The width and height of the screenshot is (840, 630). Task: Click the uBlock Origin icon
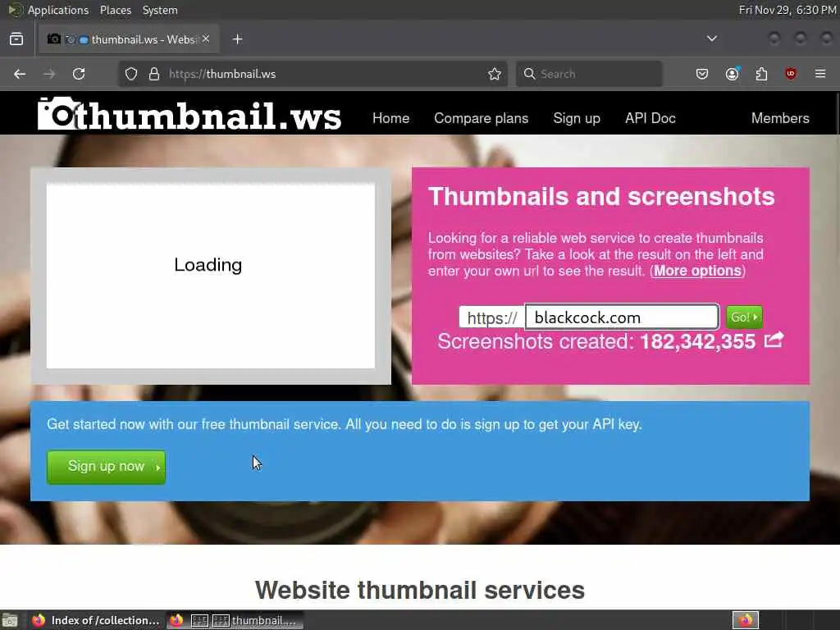coord(791,74)
